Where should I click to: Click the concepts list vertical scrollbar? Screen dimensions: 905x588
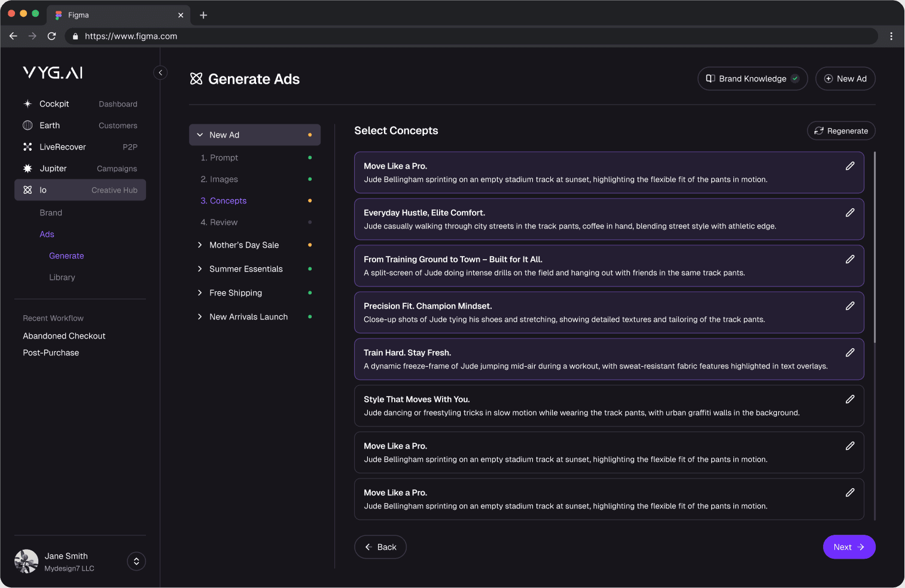(874, 248)
